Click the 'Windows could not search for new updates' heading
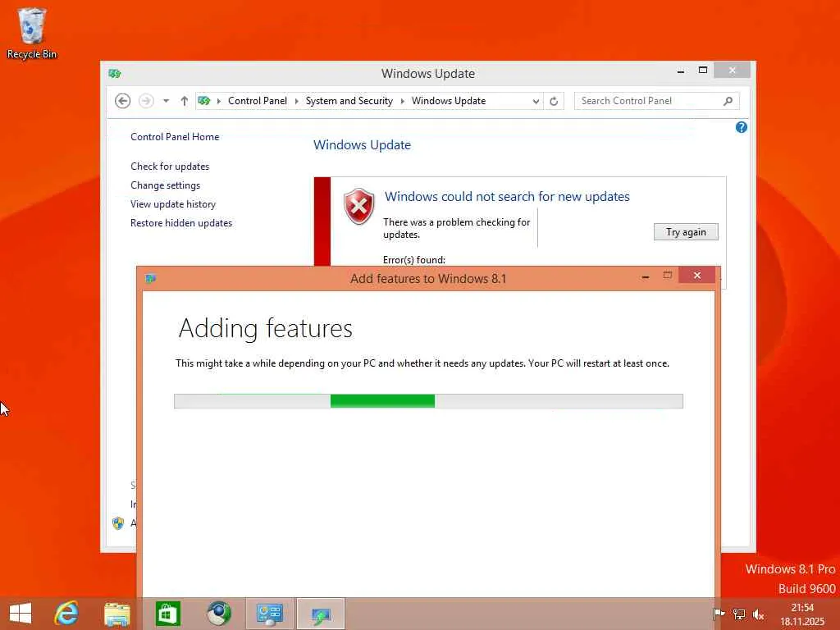This screenshot has width=840, height=630. click(x=507, y=197)
